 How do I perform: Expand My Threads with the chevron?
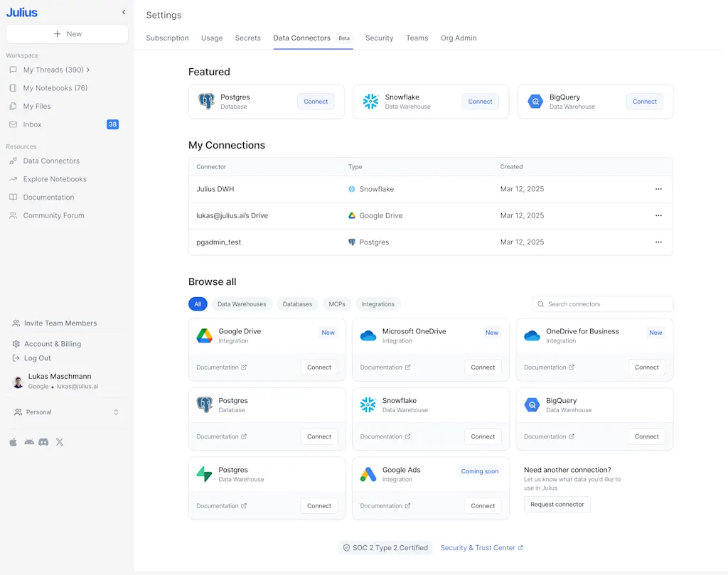click(x=88, y=70)
